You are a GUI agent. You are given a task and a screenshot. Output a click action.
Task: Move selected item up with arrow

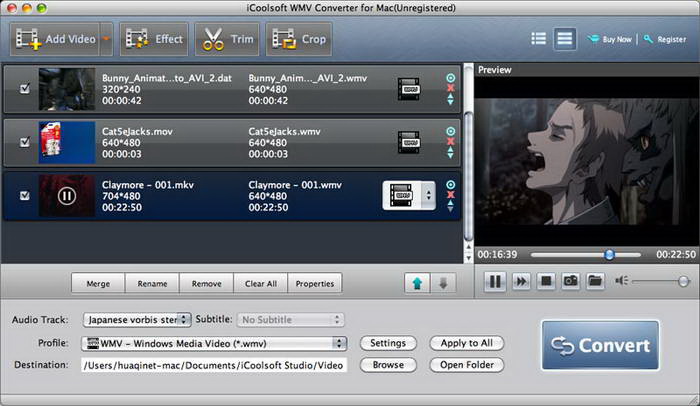click(x=415, y=283)
